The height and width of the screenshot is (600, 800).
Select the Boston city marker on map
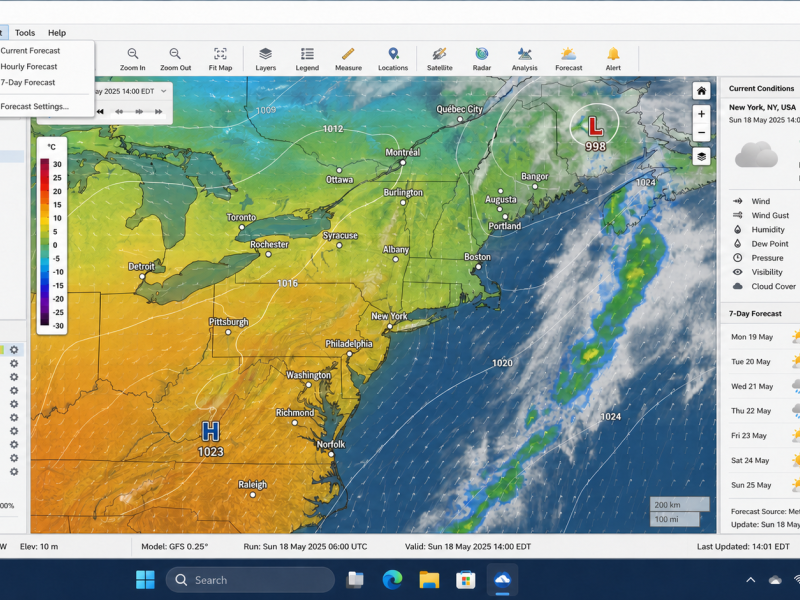point(478,267)
